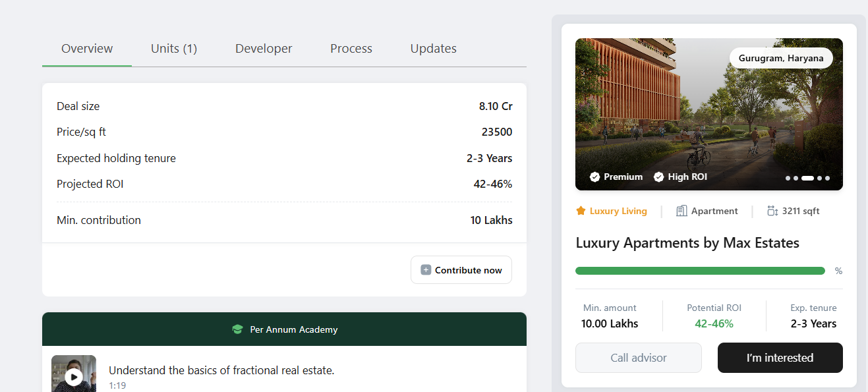Jump to the first carousel image dot

(x=788, y=178)
